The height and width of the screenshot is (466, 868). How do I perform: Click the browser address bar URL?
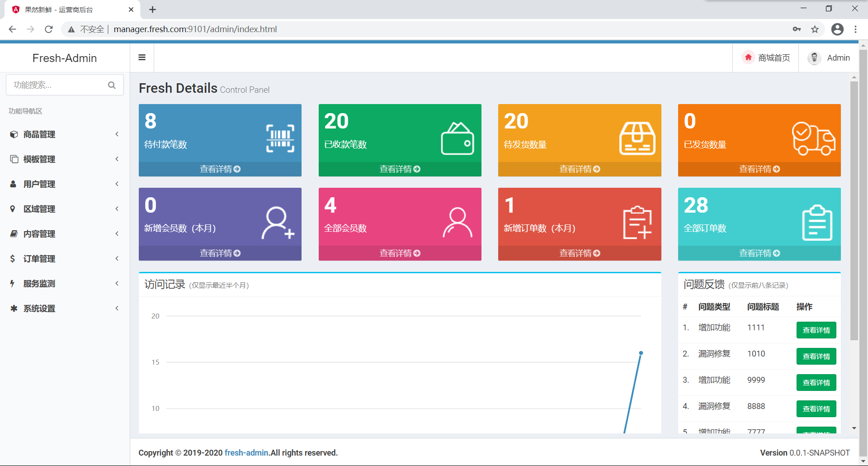(x=195, y=29)
